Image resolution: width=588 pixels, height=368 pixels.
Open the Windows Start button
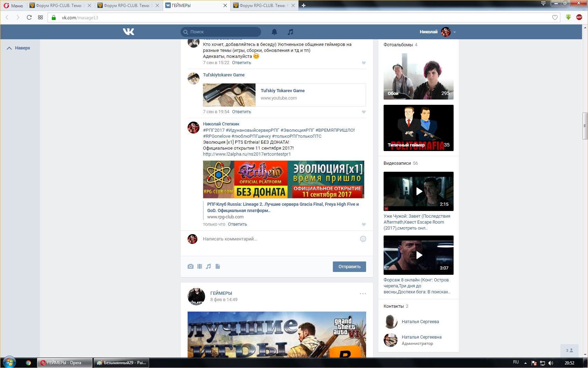click(x=9, y=362)
